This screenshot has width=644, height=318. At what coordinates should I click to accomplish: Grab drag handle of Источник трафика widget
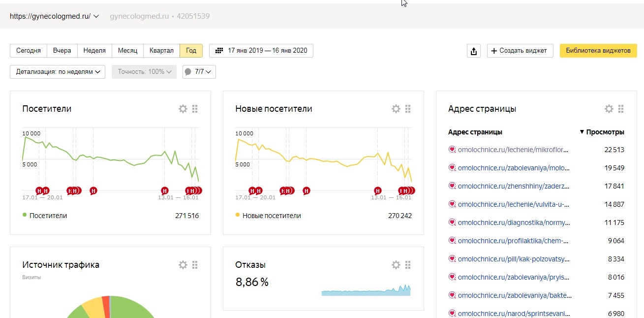point(195,265)
